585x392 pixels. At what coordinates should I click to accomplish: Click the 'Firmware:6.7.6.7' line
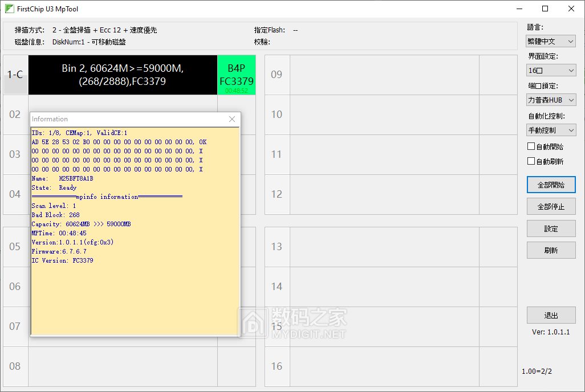[x=59, y=251]
